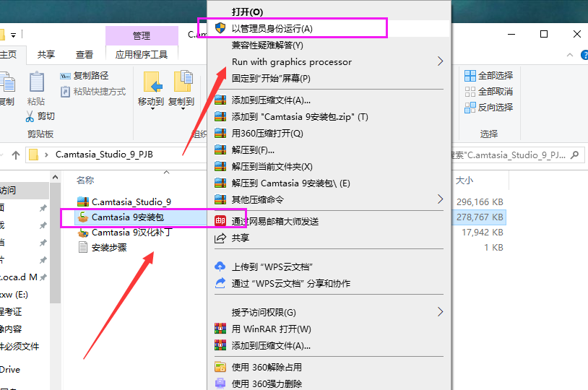Image resolution: width=588 pixels, height=390 pixels.
Task: Select the C.amtasia_Studio_9 archive file
Action: pos(131,201)
